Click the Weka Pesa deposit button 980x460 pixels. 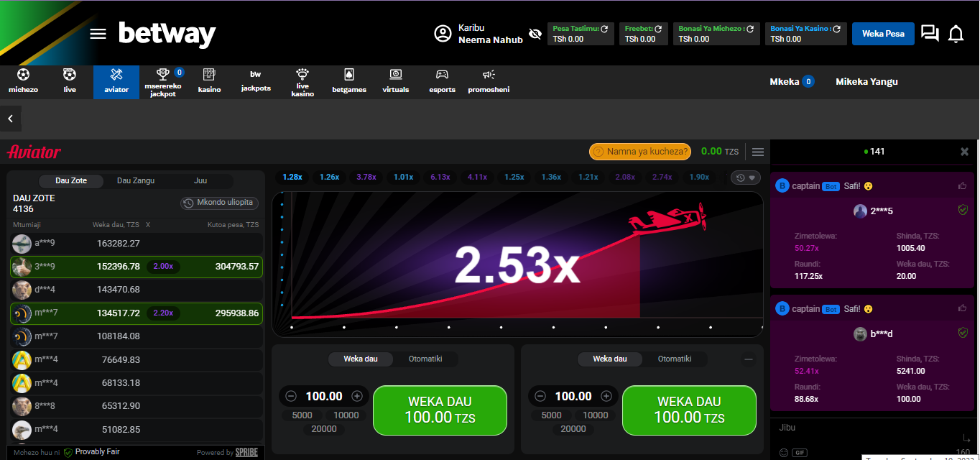coord(883,34)
